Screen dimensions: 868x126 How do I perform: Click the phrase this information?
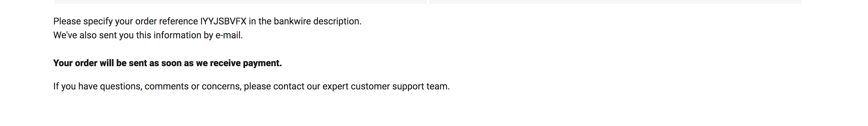pyautogui.click(x=168, y=35)
